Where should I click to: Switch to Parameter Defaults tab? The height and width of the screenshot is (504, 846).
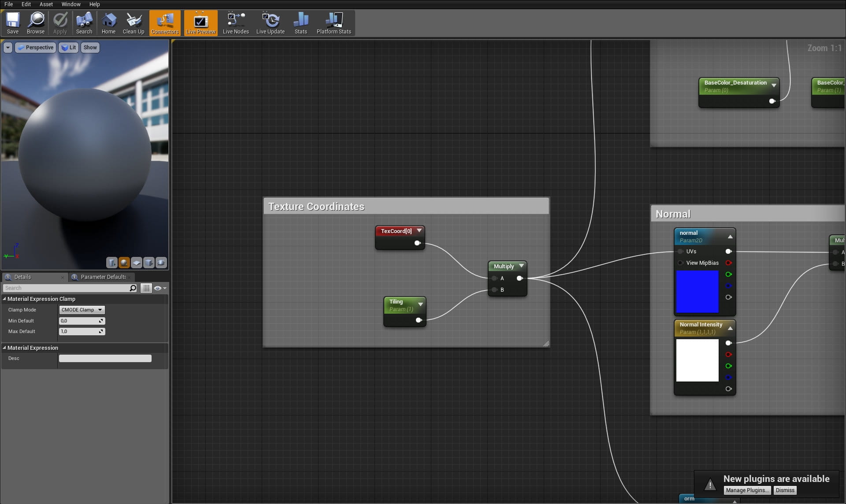[103, 277]
